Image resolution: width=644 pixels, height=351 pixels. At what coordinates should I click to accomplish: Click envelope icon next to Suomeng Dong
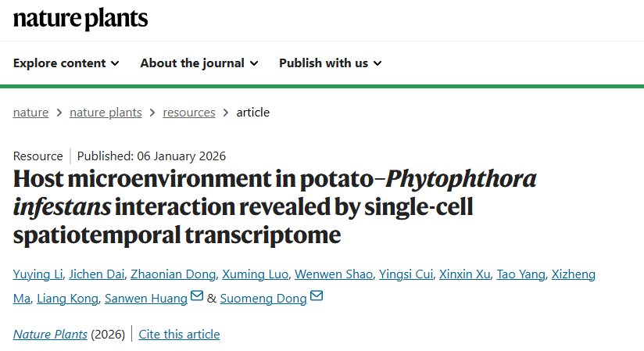coord(317,297)
